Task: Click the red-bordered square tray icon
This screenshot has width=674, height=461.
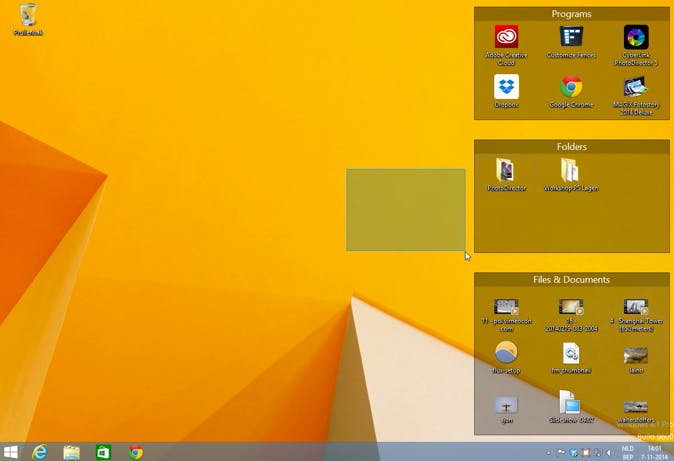Action: pos(585,452)
